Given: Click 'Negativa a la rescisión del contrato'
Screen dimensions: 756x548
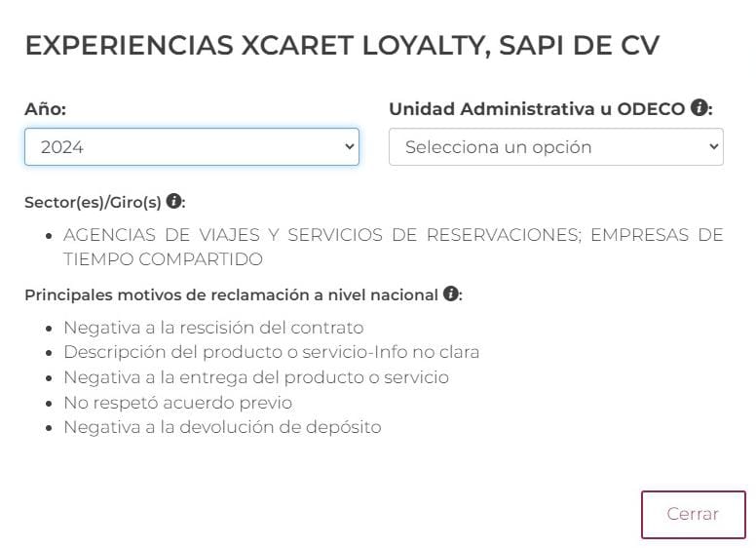Looking at the screenshot, I should click(x=213, y=328).
